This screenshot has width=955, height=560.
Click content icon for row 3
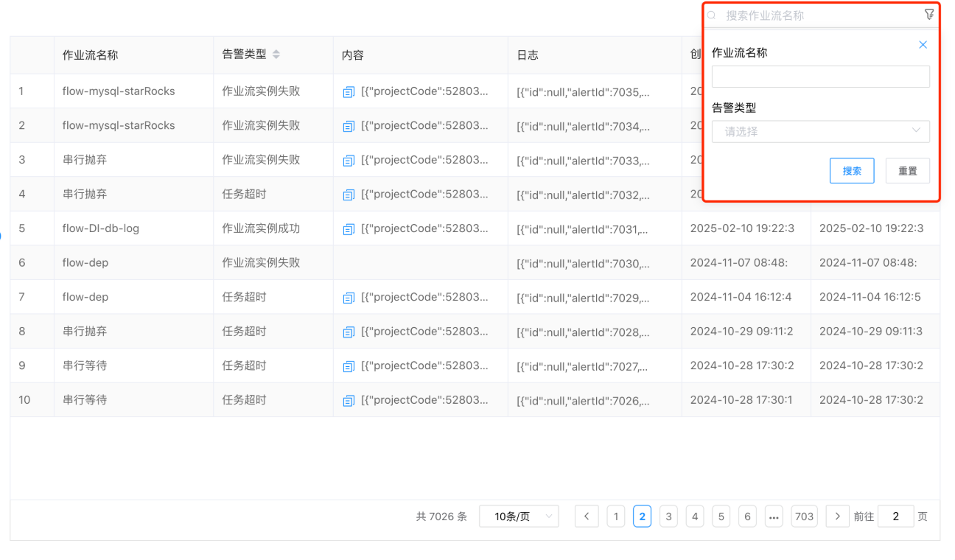tap(349, 161)
